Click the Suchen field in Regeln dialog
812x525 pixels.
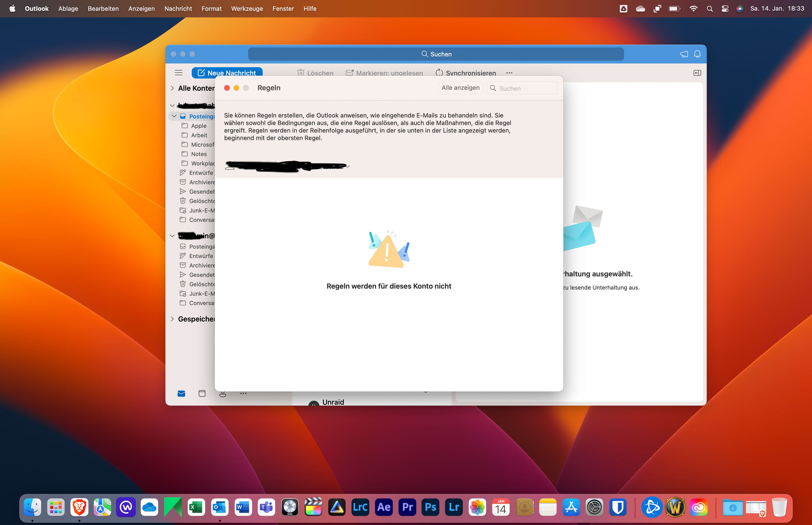pos(522,88)
